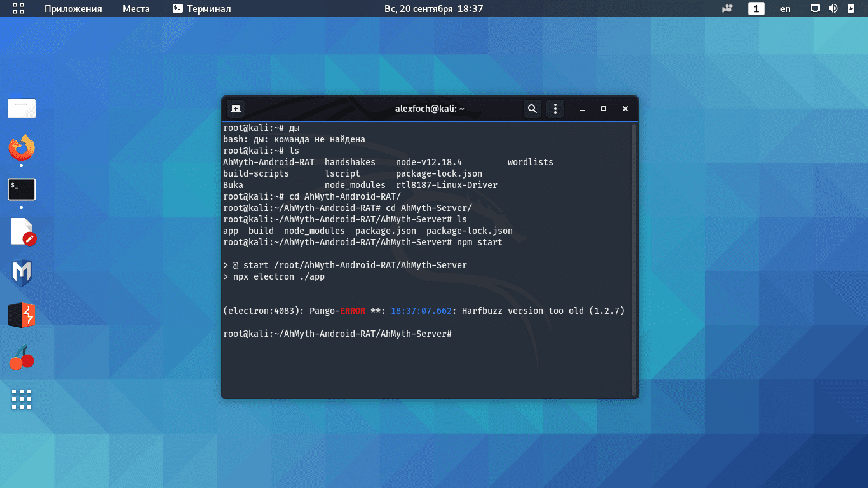Click the display/network icon in system tray
Image resolution: width=868 pixels, height=488 pixels.
tap(815, 9)
